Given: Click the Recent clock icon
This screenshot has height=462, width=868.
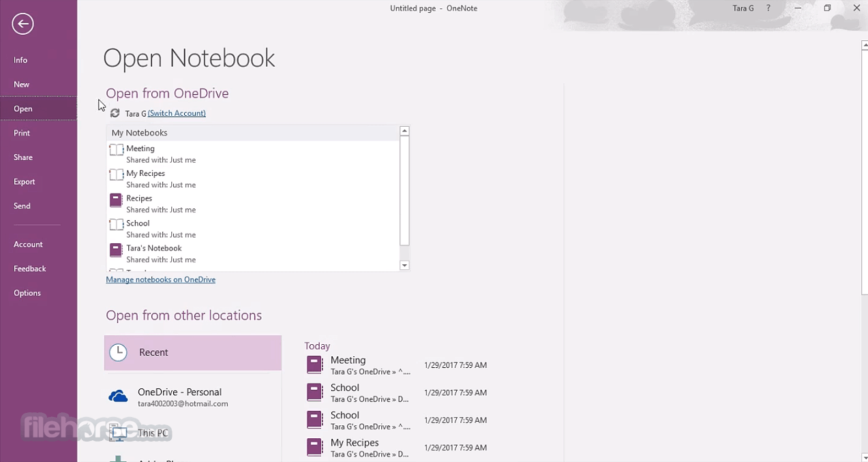Looking at the screenshot, I should pyautogui.click(x=119, y=352).
